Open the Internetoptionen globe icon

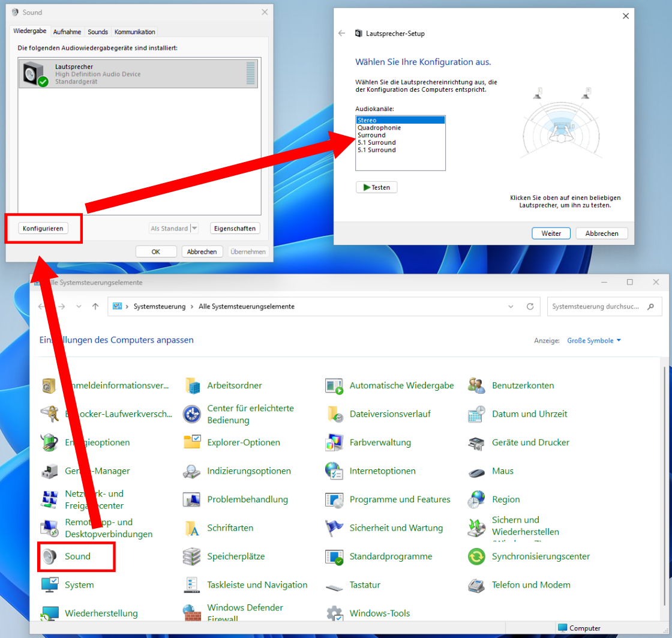pyautogui.click(x=334, y=471)
